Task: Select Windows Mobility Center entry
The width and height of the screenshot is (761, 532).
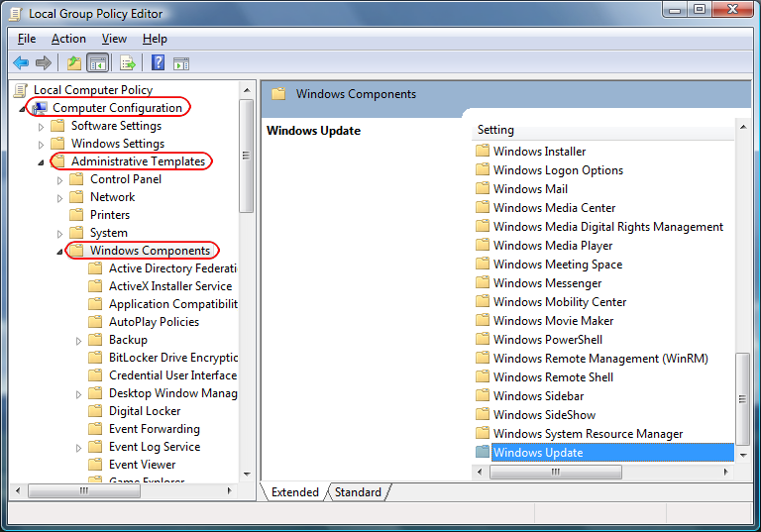Action: tap(560, 302)
